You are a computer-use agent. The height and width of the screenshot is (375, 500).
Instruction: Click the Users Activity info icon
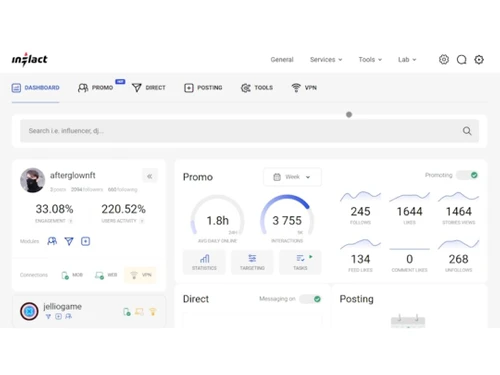tap(142, 221)
